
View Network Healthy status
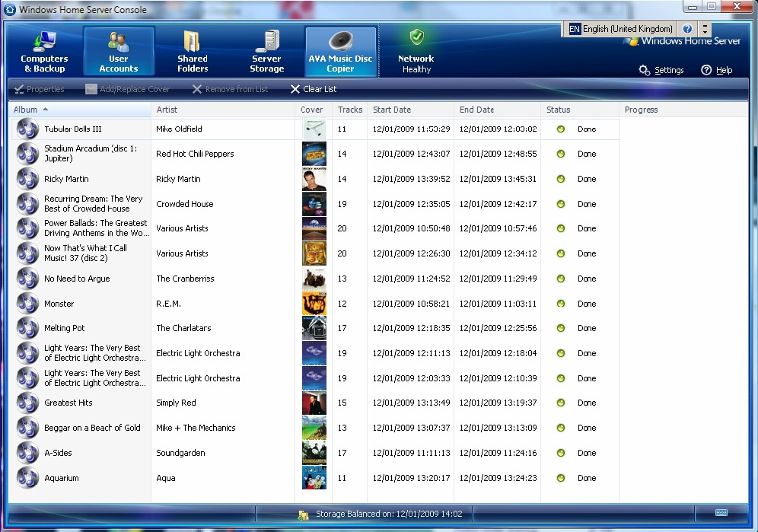pyautogui.click(x=416, y=51)
